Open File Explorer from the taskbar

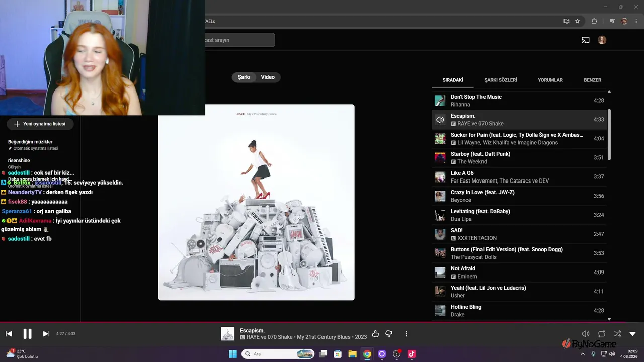pos(353,354)
